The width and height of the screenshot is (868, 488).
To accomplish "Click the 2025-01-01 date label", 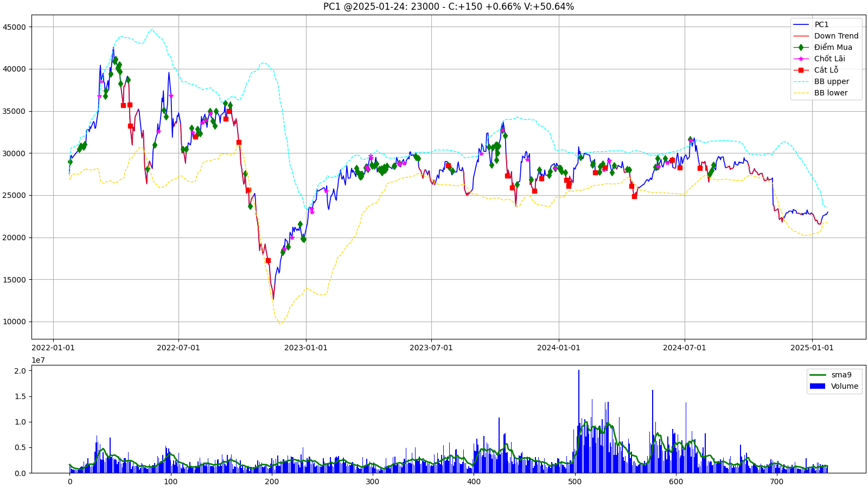I will coord(812,348).
